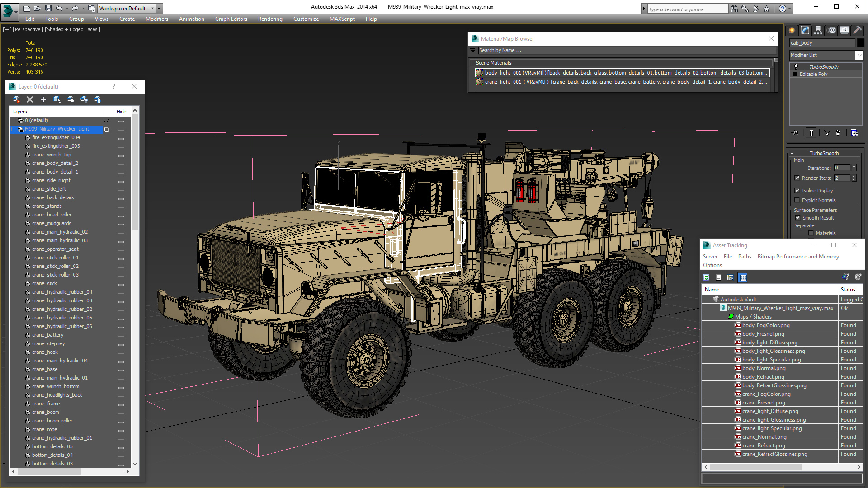Toggle Smooth Result checkbox
The height and width of the screenshot is (488, 868).
click(x=798, y=218)
